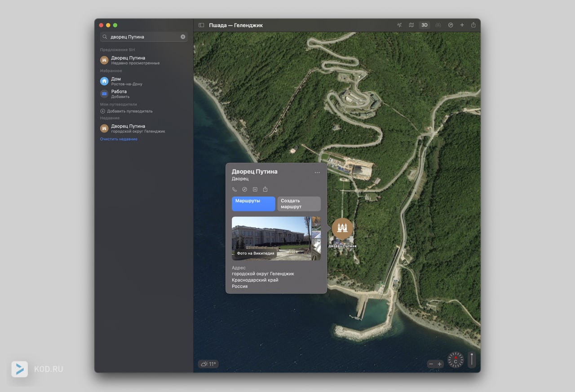Click the "городской округ Геленджик" address line in card
The image size is (575, 392).
[263, 274]
